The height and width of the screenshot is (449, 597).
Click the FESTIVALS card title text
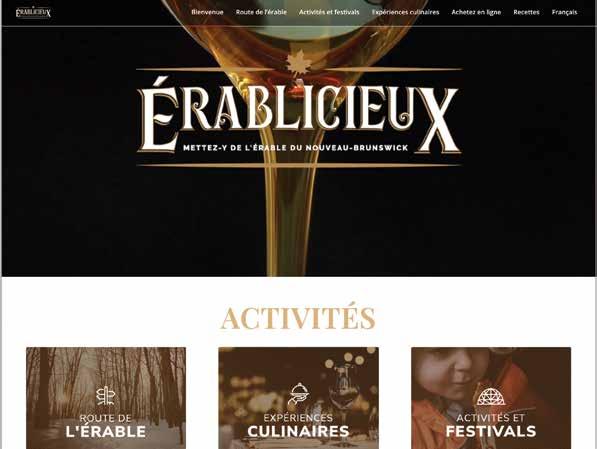click(x=491, y=431)
